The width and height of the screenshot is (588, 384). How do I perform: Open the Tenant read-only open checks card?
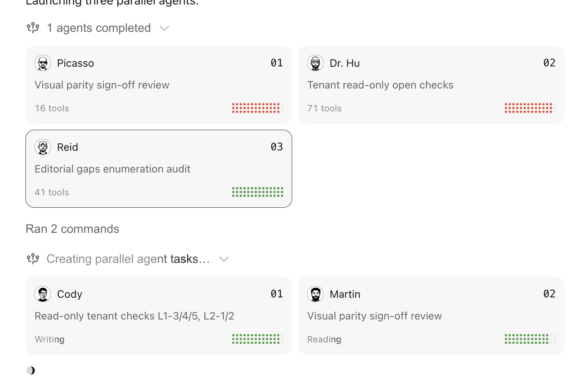tap(431, 85)
